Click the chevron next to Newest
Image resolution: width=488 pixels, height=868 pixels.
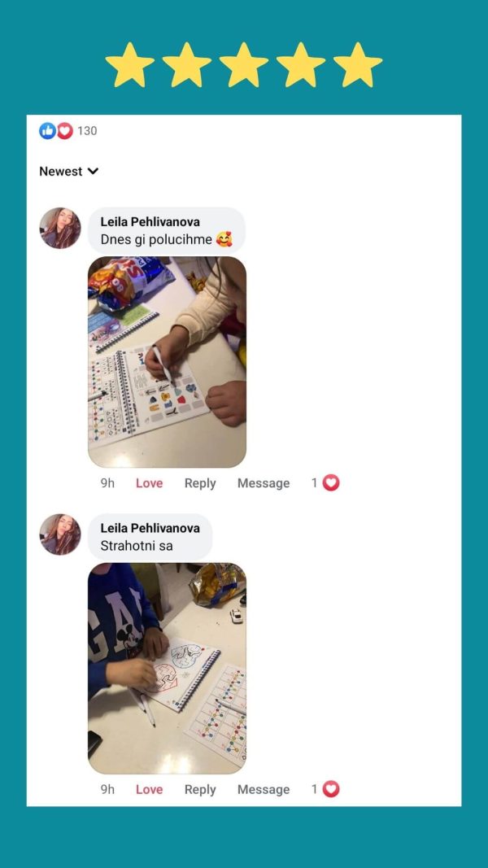coord(93,172)
